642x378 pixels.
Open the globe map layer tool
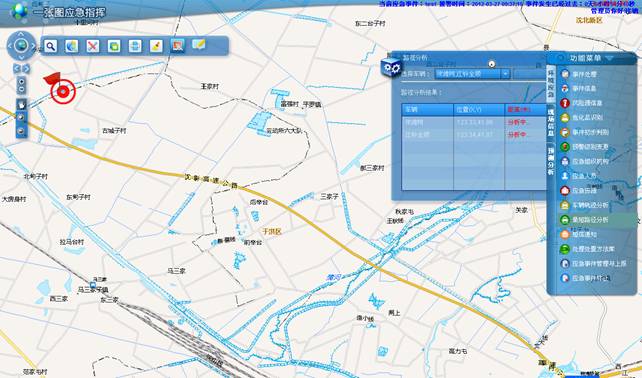coord(72,46)
